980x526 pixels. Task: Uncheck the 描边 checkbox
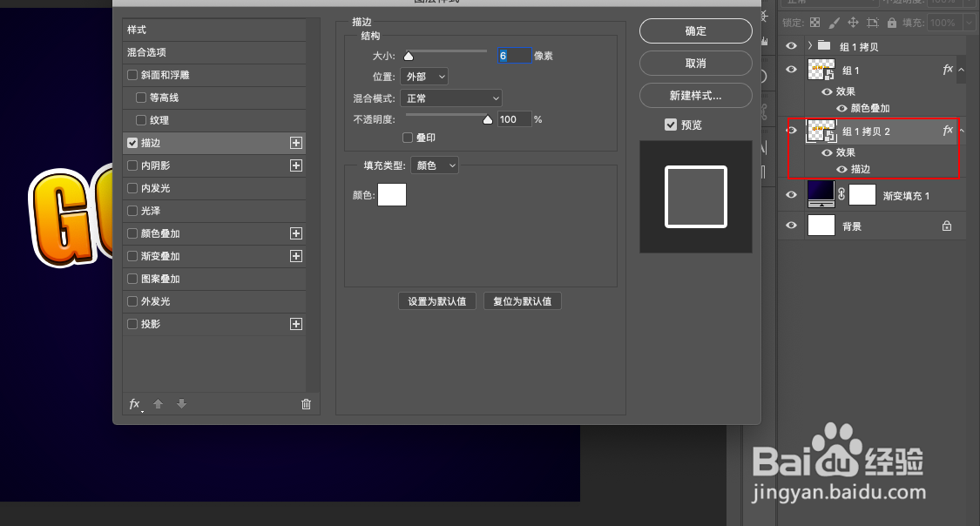pyautogui.click(x=132, y=143)
